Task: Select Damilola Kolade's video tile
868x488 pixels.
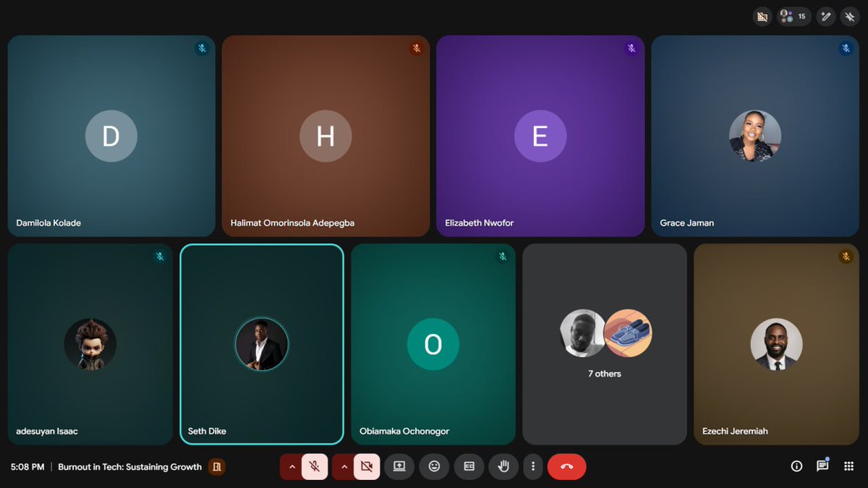Action: pyautogui.click(x=111, y=136)
